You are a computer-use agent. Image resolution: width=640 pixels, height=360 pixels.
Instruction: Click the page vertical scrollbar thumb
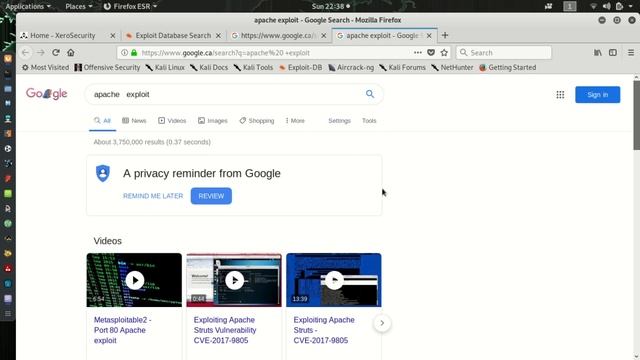click(x=636, y=115)
